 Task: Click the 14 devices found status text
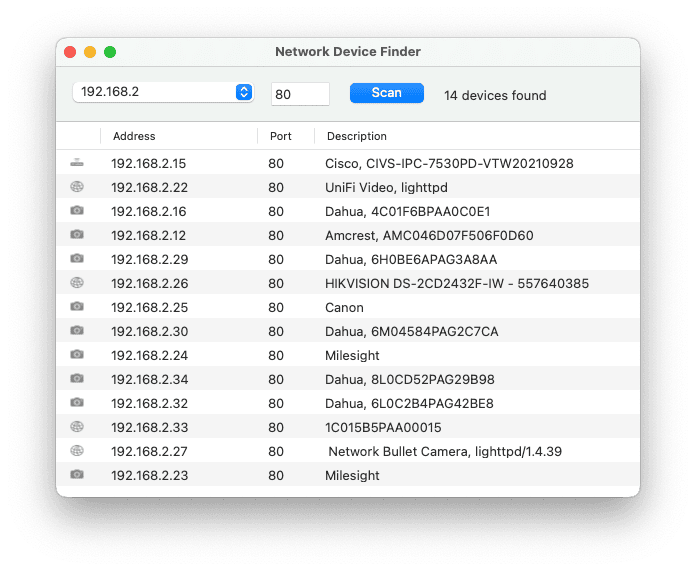pyautogui.click(x=495, y=95)
